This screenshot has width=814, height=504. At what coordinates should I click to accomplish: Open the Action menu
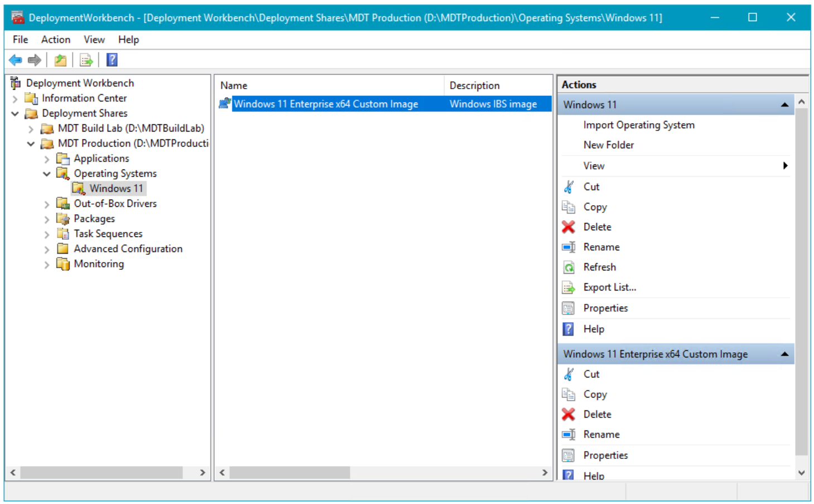(56, 40)
